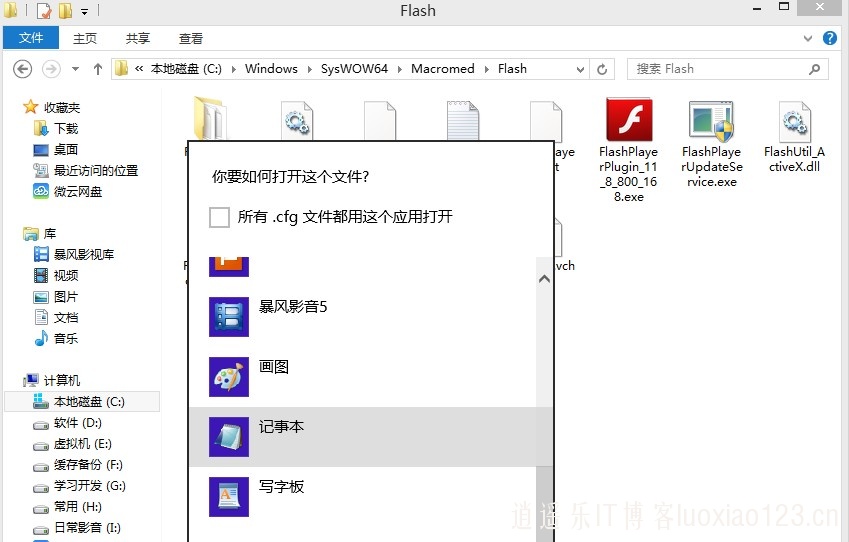Select the lined text document file icon
This screenshot has width=849, height=542.
tap(463, 120)
